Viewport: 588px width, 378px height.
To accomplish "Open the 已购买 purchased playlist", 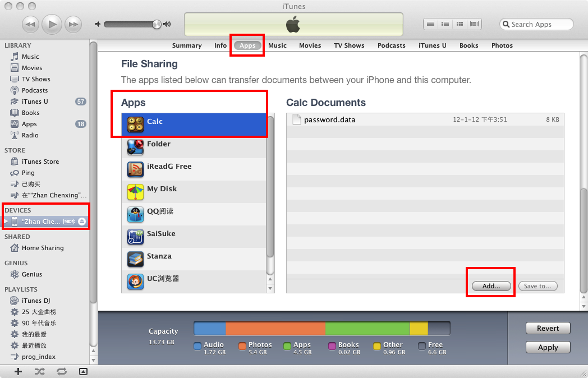I will (x=45, y=184).
